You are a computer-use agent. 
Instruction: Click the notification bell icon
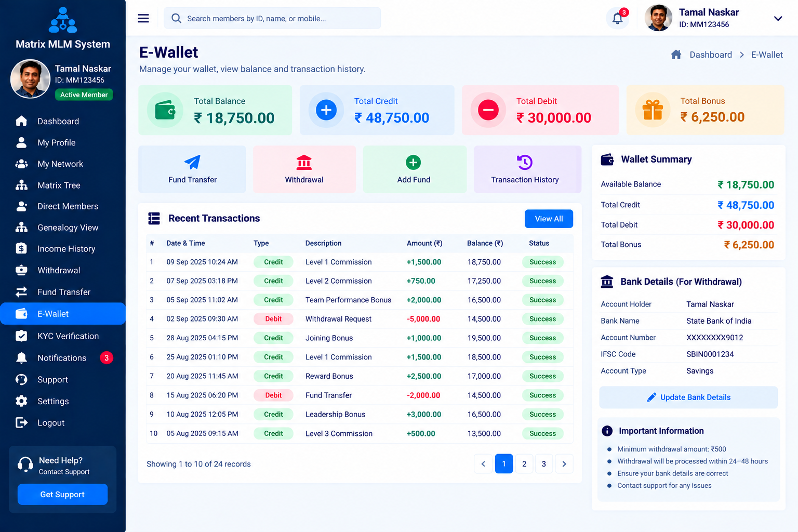pyautogui.click(x=618, y=19)
